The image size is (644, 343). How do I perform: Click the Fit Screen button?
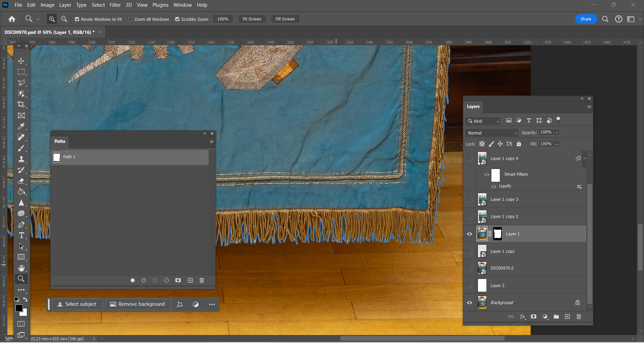pyautogui.click(x=252, y=19)
